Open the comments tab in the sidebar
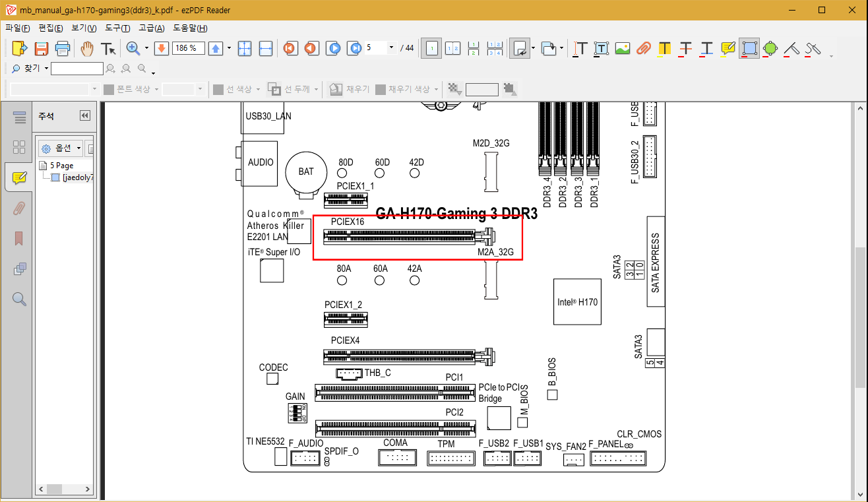The width and height of the screenshot is (868, 502). tap(19, 177)
